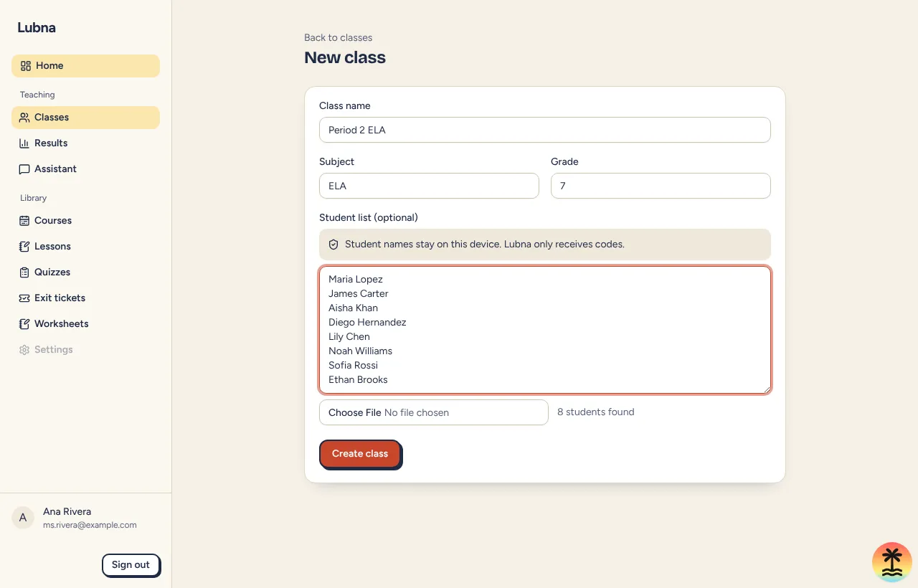Click the Home grid icon in sidebar
918x588 pixels.
click(26, 66)
